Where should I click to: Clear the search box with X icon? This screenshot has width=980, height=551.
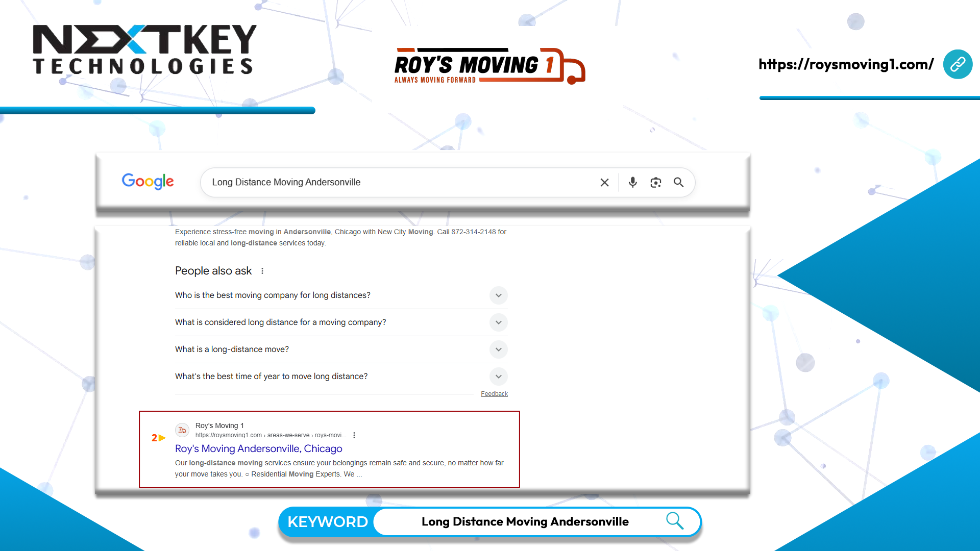[x=604, y=183]
